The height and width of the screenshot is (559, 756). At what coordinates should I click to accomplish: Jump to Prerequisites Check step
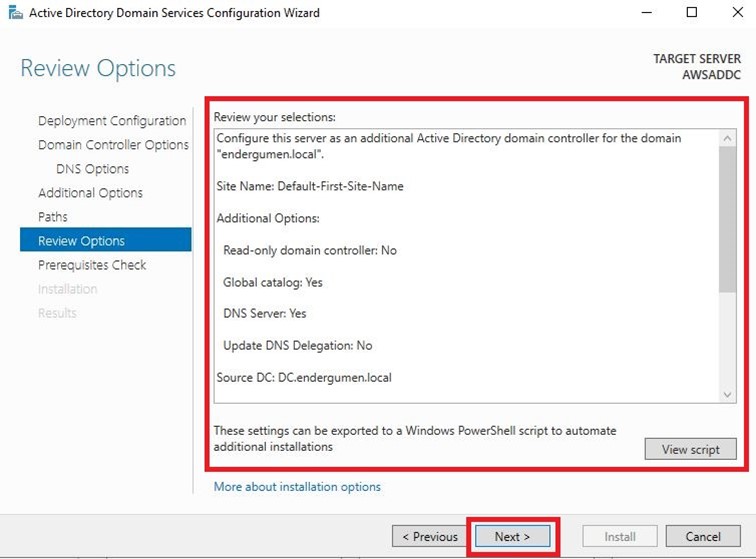pyautogui.click(x=92, y=265)
